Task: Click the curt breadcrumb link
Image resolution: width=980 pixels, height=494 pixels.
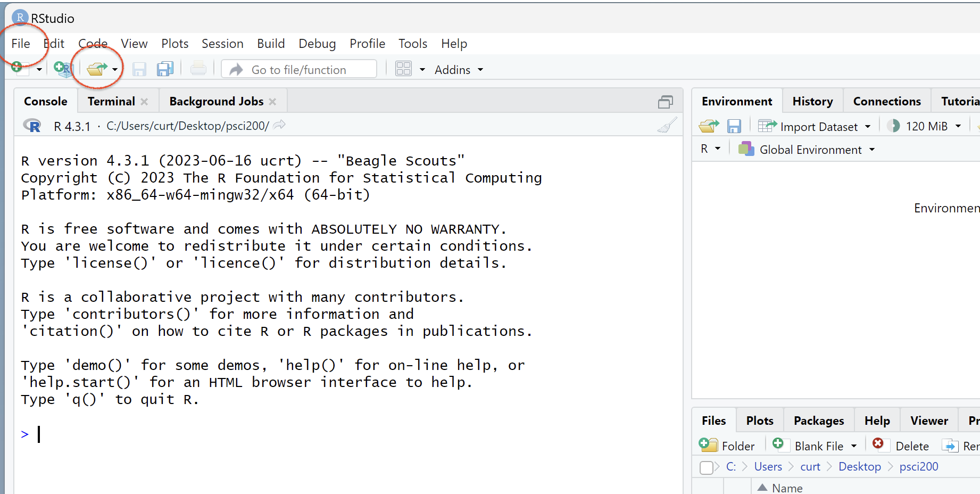Action: coord(810,467)
